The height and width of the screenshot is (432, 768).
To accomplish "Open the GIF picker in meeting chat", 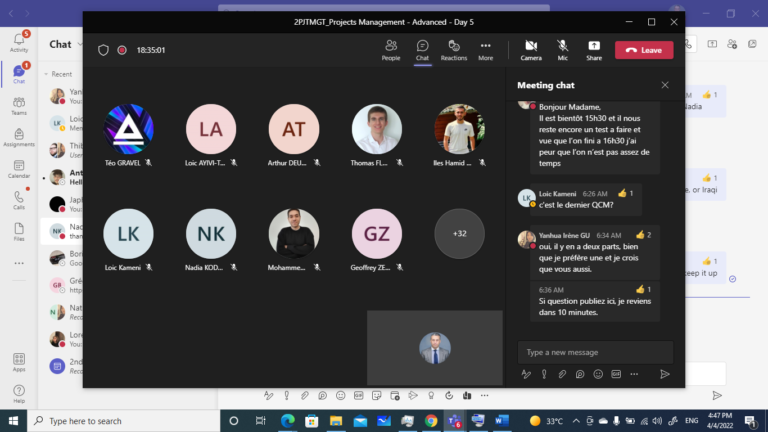I will coord(616,374).
